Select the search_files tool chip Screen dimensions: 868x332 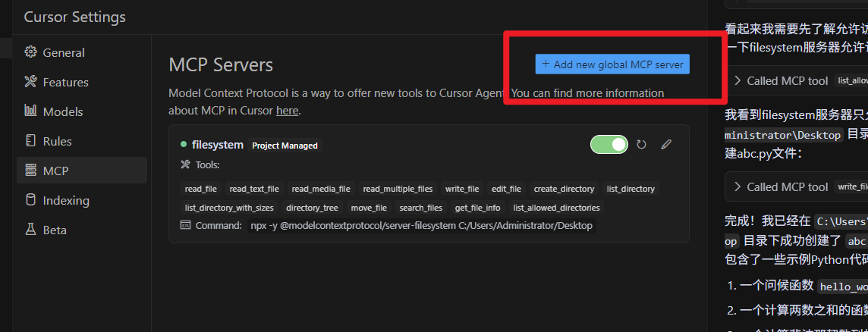(x=421, y=208)
